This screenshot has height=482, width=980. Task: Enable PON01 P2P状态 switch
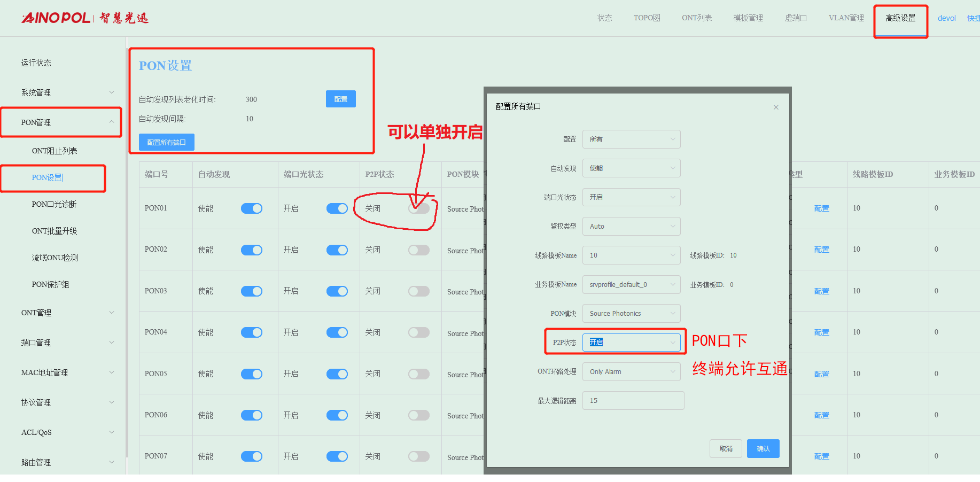coord(418,208)
